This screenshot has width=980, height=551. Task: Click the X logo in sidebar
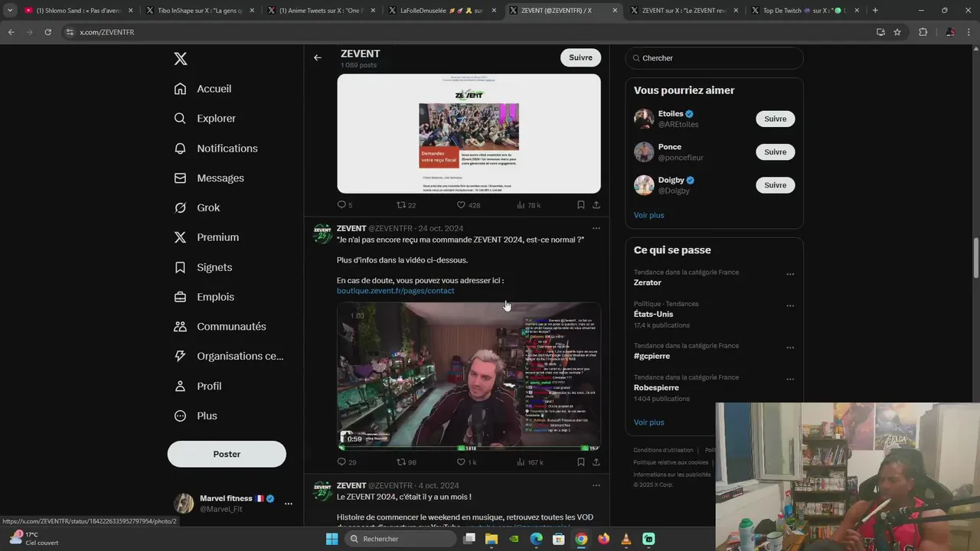(180, 59)
